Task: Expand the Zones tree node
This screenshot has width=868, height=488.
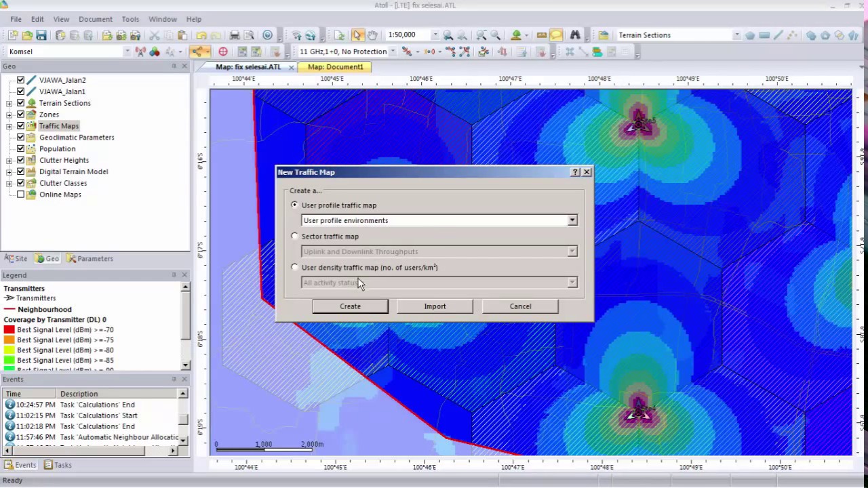Action: click(x=9, y=115)
